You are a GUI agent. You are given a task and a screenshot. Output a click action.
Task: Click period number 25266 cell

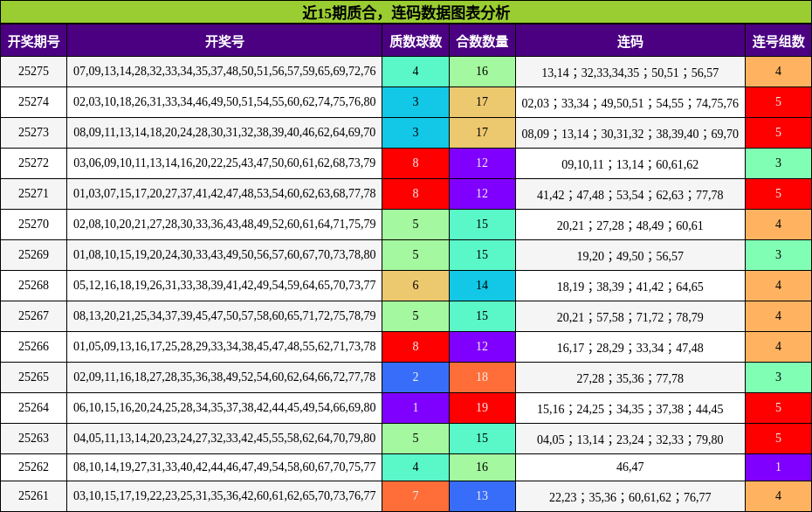click(33, 346)
